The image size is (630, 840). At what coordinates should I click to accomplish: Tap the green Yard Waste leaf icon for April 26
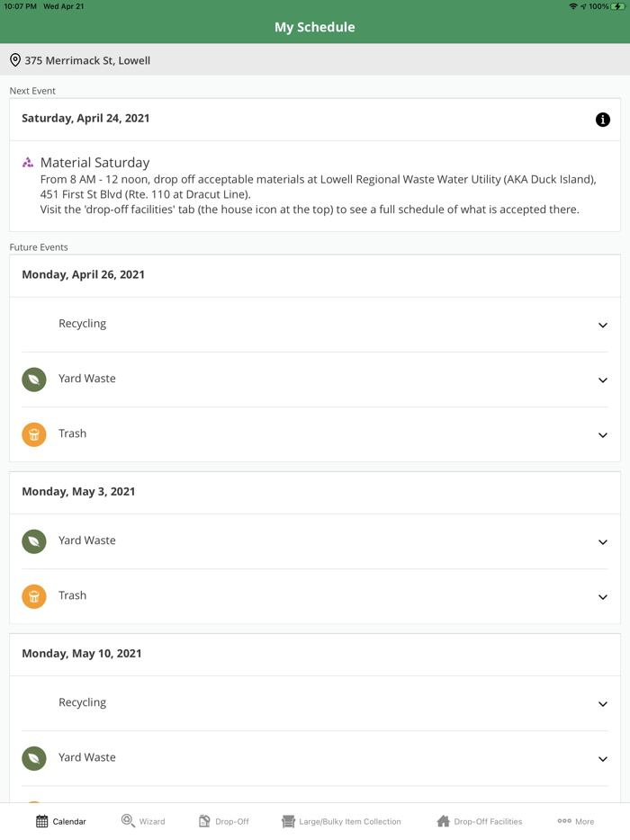coord(34,380)
